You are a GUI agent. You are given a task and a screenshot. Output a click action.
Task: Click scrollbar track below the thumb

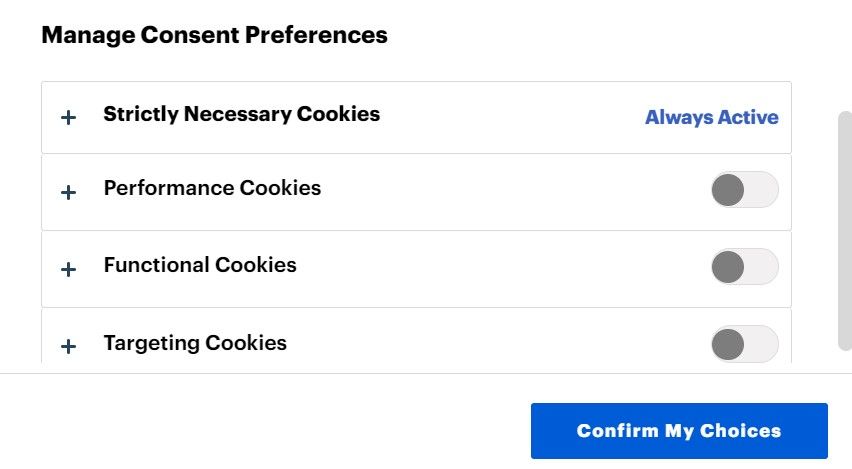pyautogui.click(x=844, y=362)
